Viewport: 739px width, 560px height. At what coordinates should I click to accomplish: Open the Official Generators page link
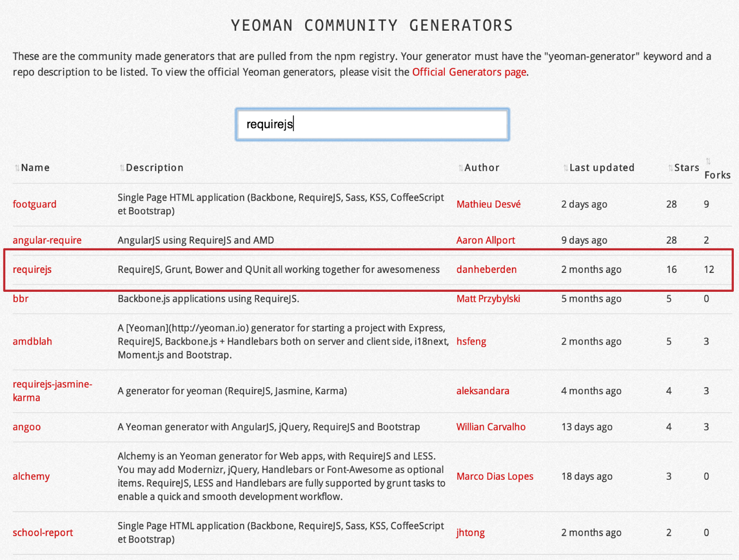click(x=469, y=72)
